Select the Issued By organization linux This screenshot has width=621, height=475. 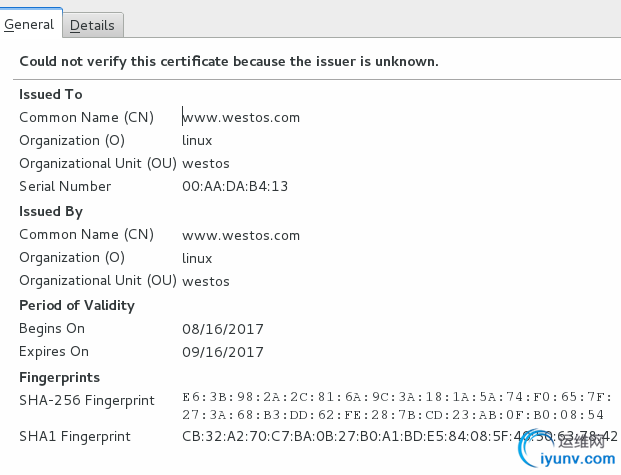pyautogui.click(x=197, y=259)
